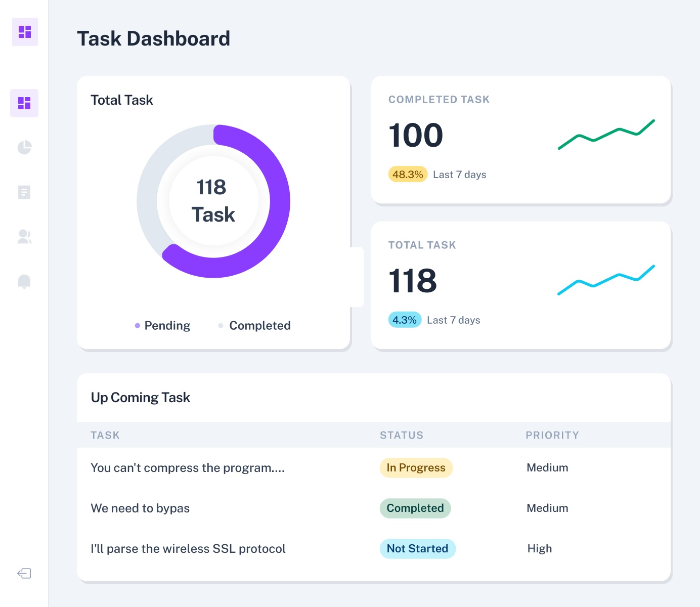Click the 48.3% yellow badge
The width and height of the screenshot is (700, 607).
[x=408, y=175]
